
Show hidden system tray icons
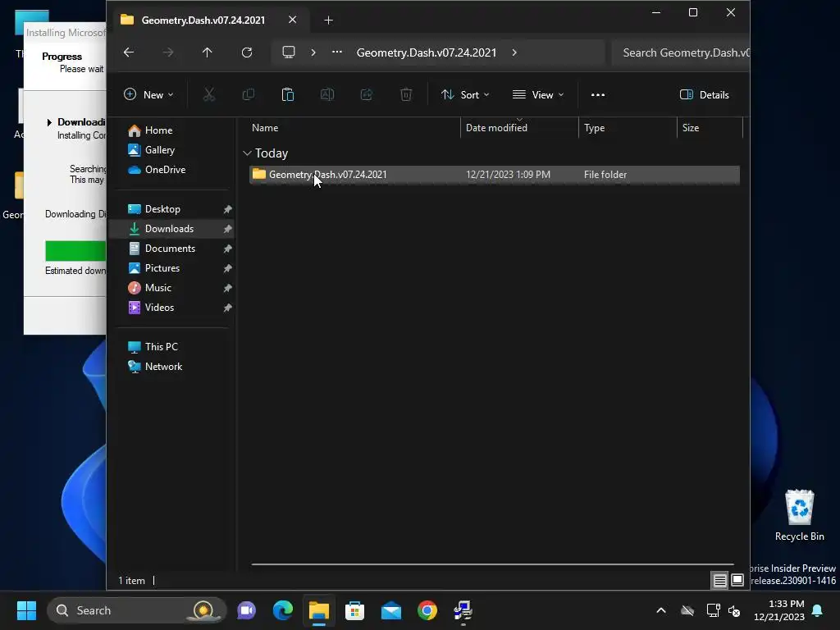(x=661, y=610)
